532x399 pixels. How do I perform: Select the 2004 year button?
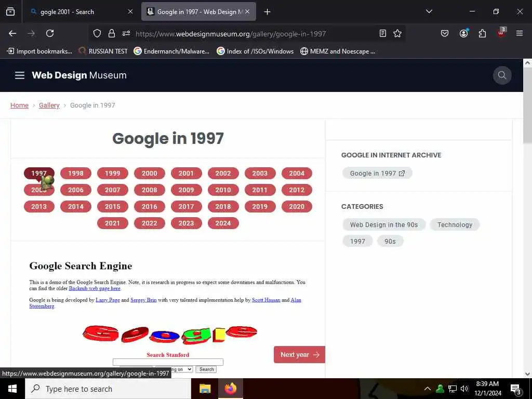[x=297, y=174]
